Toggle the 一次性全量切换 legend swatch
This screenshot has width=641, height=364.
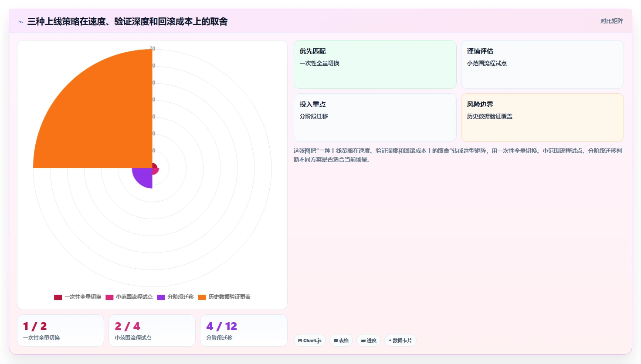pos(58,297)
